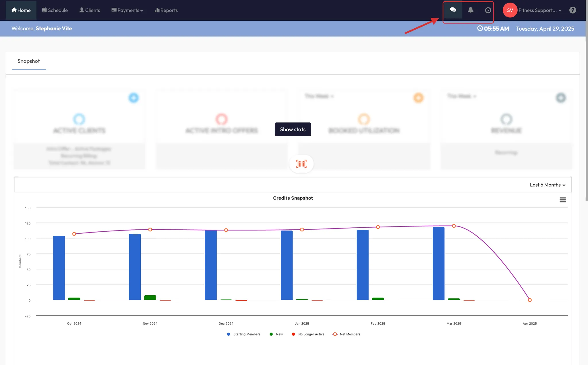Viewport: 588px width, 365px height.
Task: Open the notifications bell
Action: tap(470, 10)
